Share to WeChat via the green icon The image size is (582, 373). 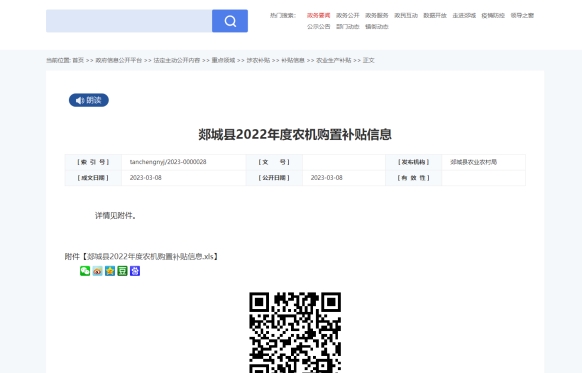(85, 271)
